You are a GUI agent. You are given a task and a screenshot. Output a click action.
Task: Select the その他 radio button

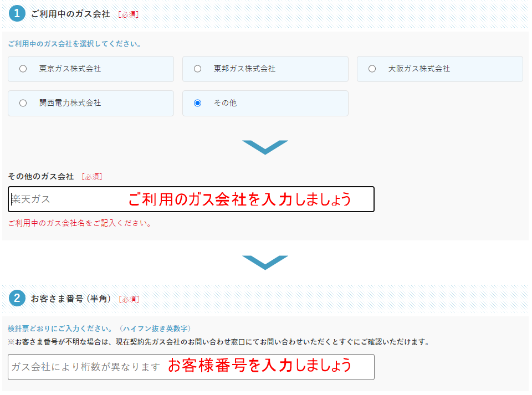[x=197, y=103]
